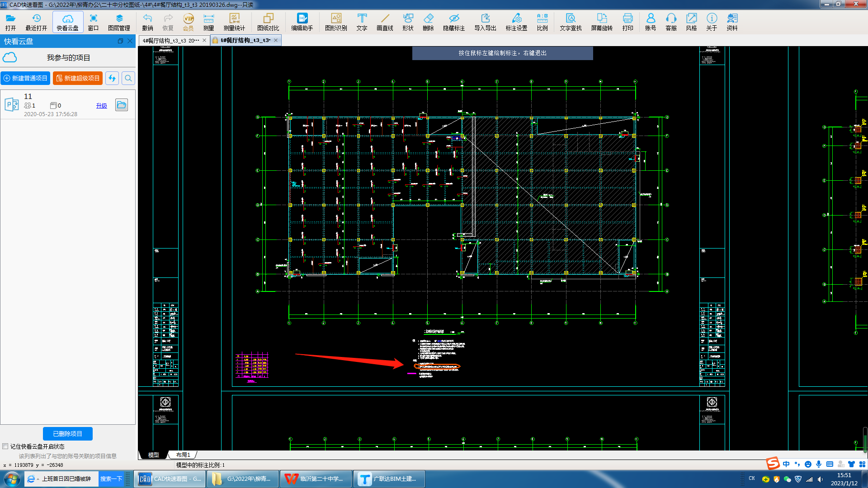The height and width of the screenshot is (488, 868).
Task: Print the drawing with 打印
Action: click(627, 22)
